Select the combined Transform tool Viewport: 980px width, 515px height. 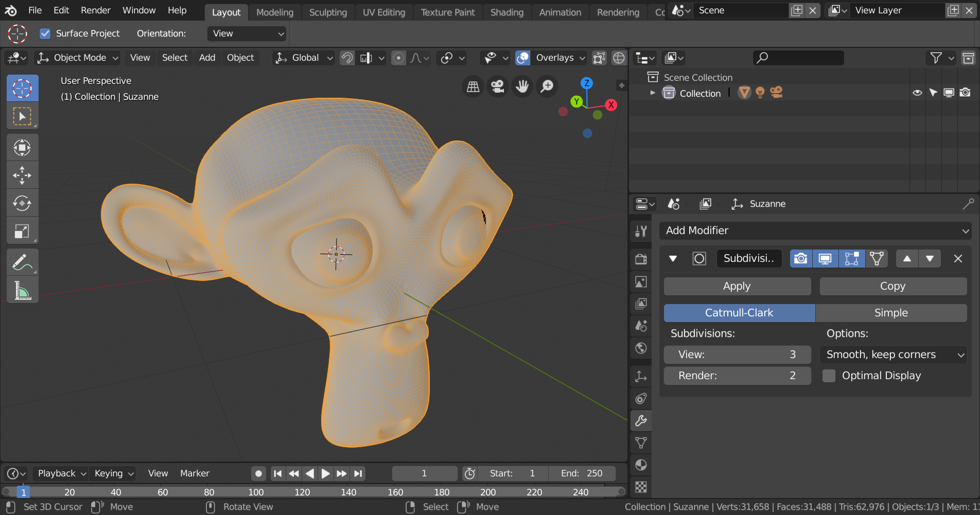coord(22,148)
